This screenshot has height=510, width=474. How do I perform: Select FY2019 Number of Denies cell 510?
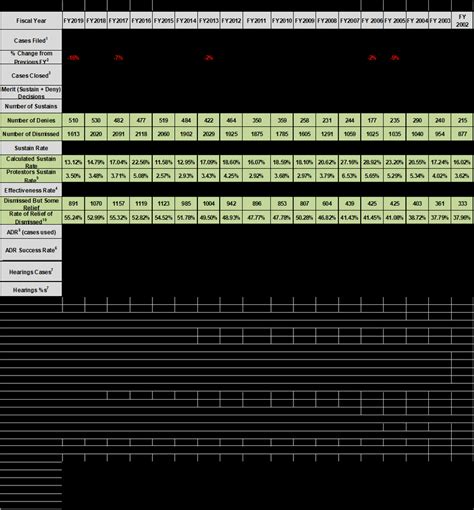click(x=73, y=120)
